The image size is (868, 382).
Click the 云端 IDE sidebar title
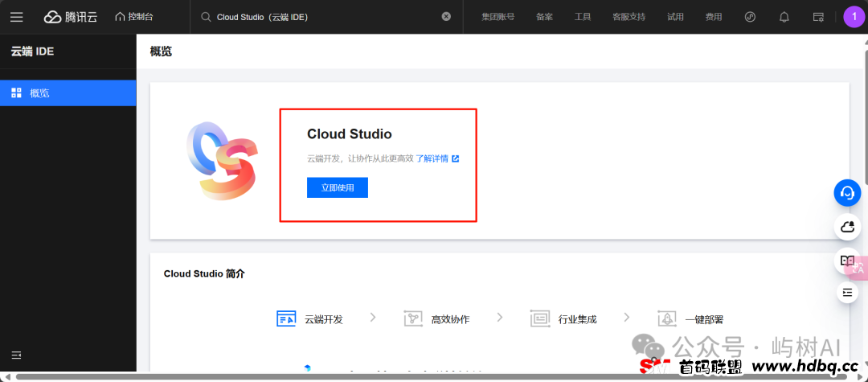coord(32,51)
